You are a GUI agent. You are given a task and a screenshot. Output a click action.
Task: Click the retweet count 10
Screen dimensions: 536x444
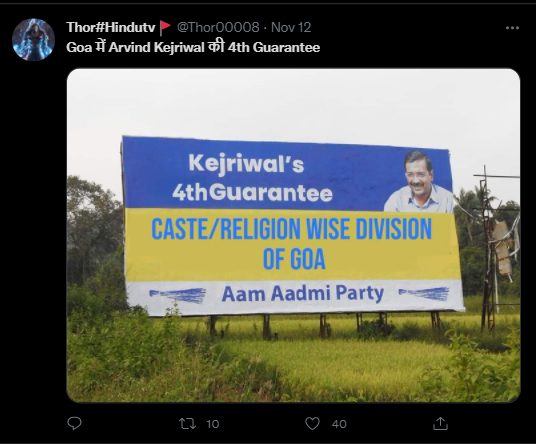212,424
